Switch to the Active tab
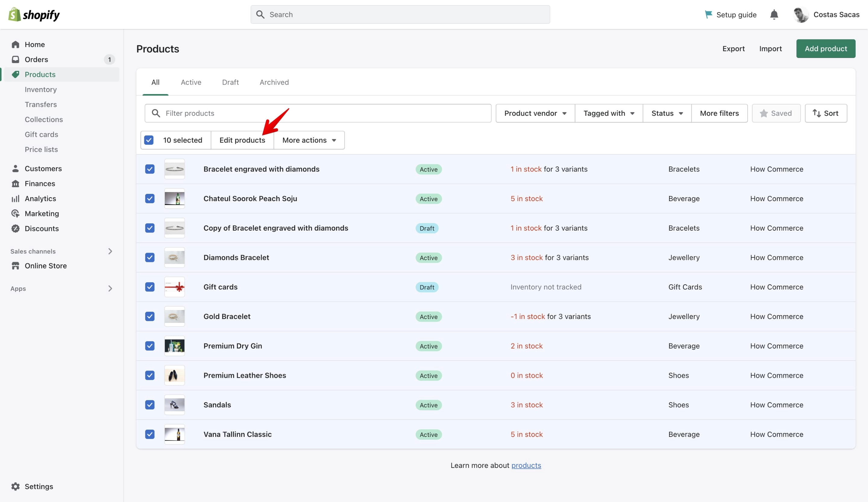 [191, 82]
